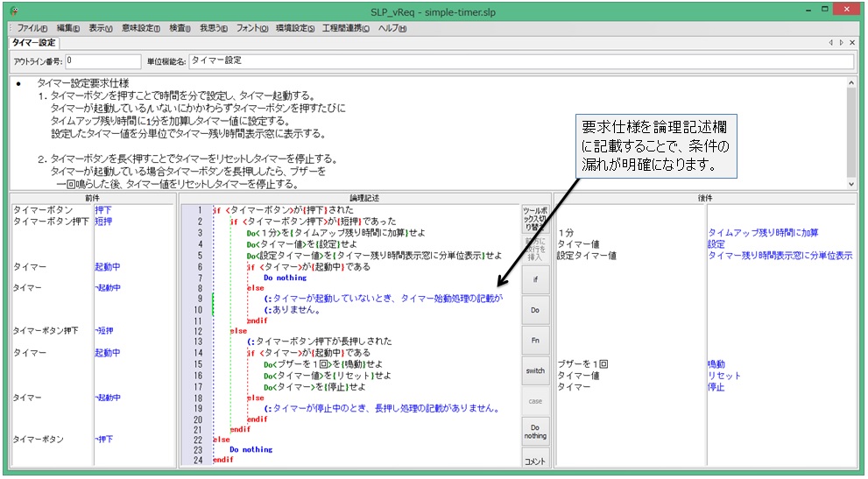Click the 論理記述 panel header
The height and width of the screenshot is (479, 868).
[364, 198]
